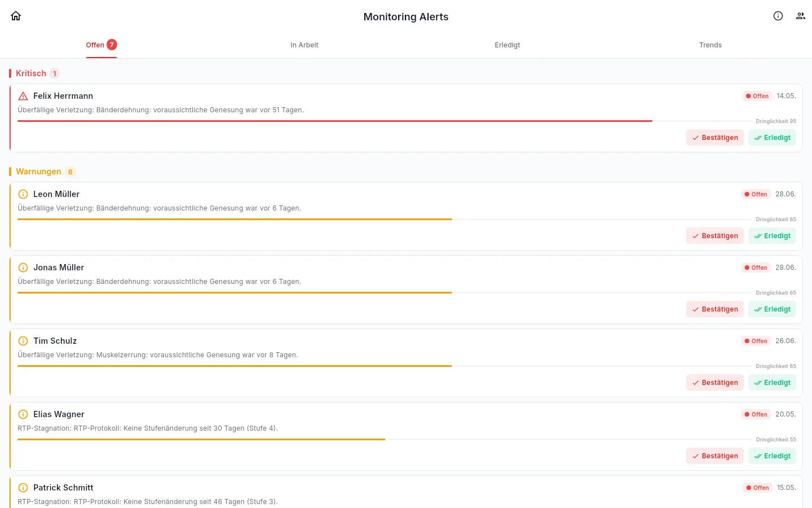Mark Leon Müller's alert as Erledigt
The width and height of the screenshot is (812, 508).
pyautogui.click(x=772, y=236)
